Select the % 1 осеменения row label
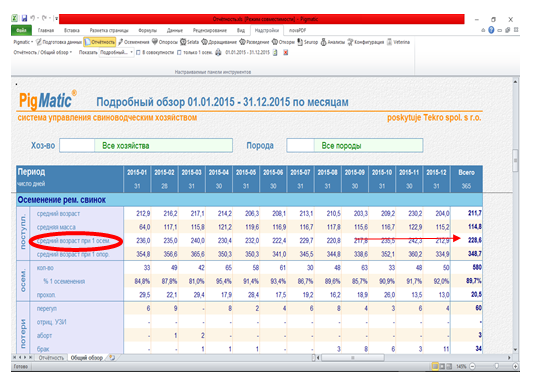Viewport: 535px width, 383px height. coord(64,281)
